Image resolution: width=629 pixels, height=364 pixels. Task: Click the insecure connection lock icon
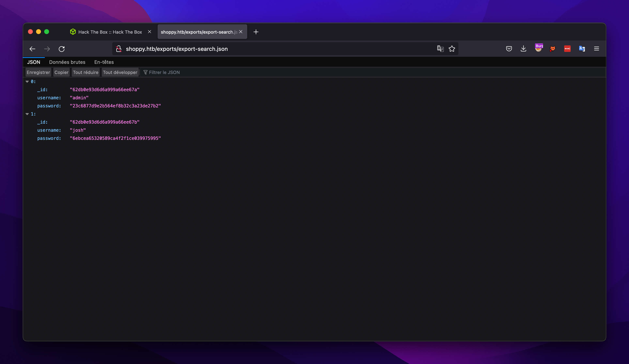119,49
